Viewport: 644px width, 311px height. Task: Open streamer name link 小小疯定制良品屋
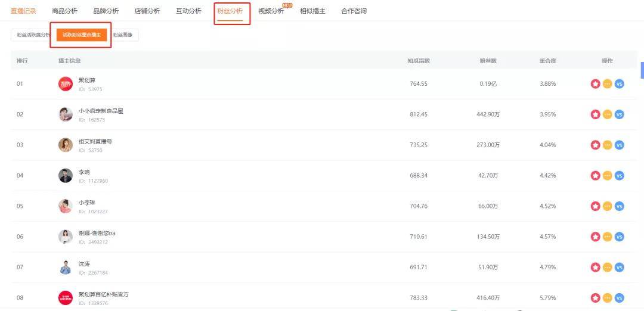pos(101,111)
